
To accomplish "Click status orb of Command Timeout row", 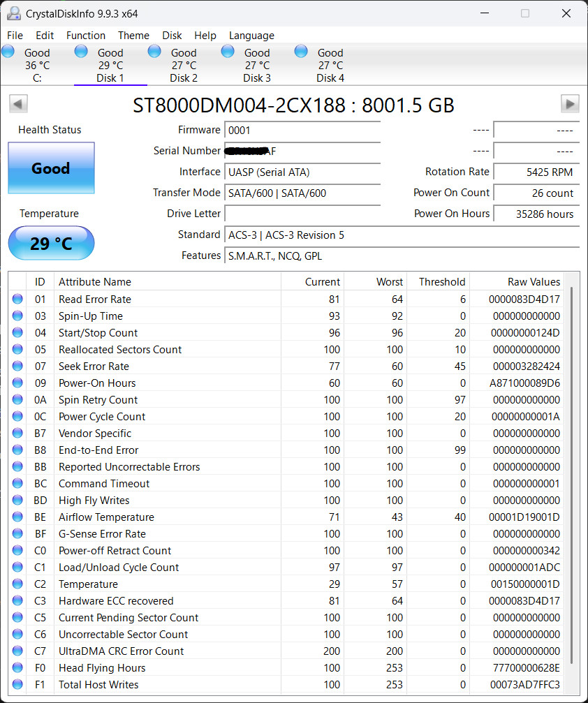I will (17, 483).
